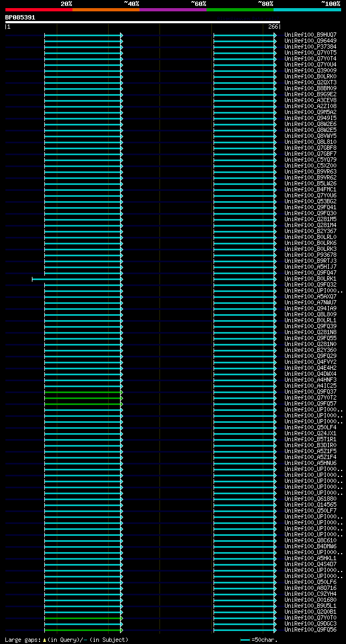Screen dimensions: 346x644
Task: Select the UniRef100_A5AXQ7 label
Action: (x=310, y=296)
